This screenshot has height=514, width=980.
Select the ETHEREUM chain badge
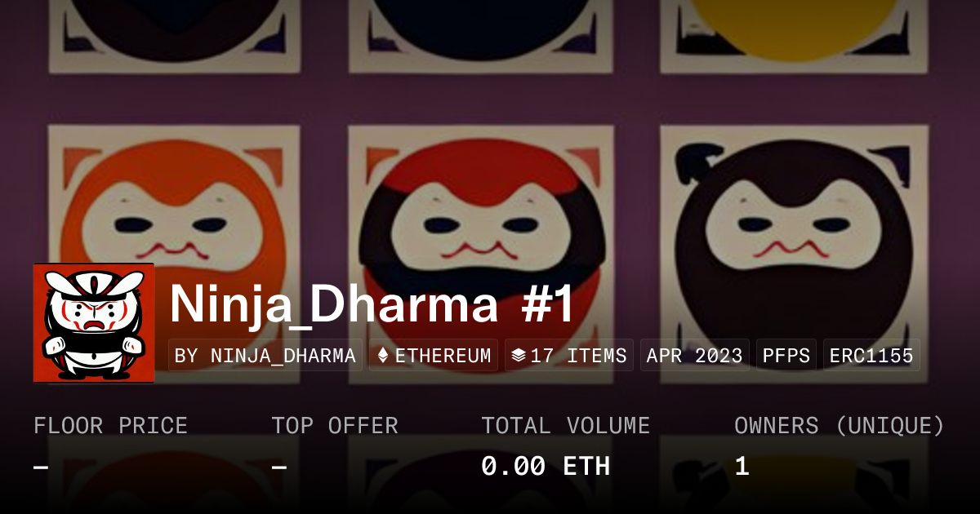pos(434,356)
